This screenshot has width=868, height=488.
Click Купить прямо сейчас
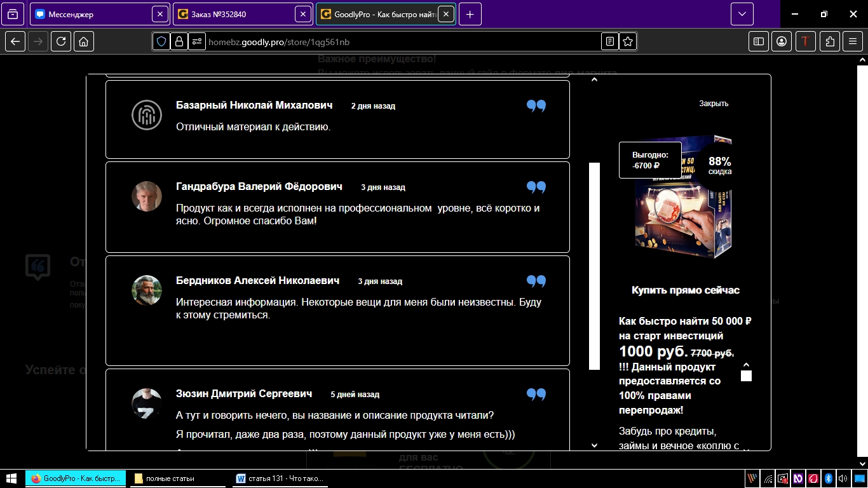point(686,290)
